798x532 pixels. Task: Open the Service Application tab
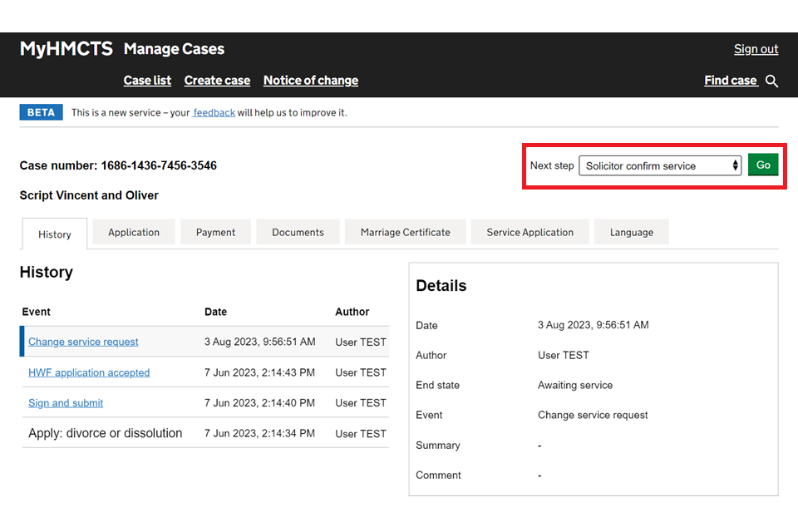click(530, 233)
